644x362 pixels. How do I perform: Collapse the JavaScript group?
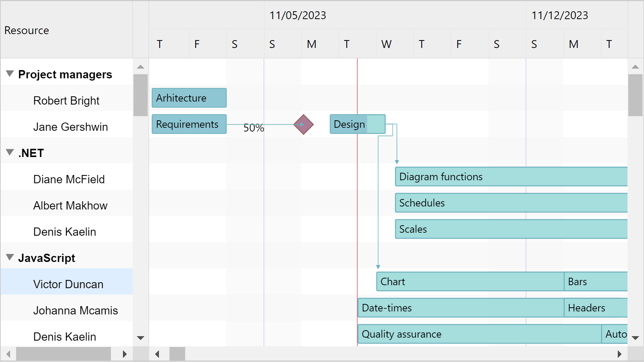pyautogui.click(x=9, y=257)
